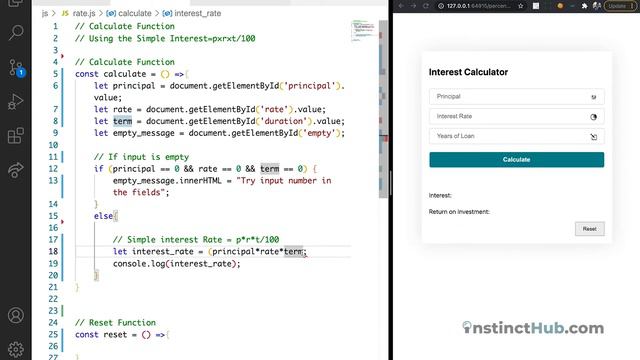This screenshot has width=640, height=360.
Task: Click the highlighted 'term' variable on line 8
Action: pos(122,121)
